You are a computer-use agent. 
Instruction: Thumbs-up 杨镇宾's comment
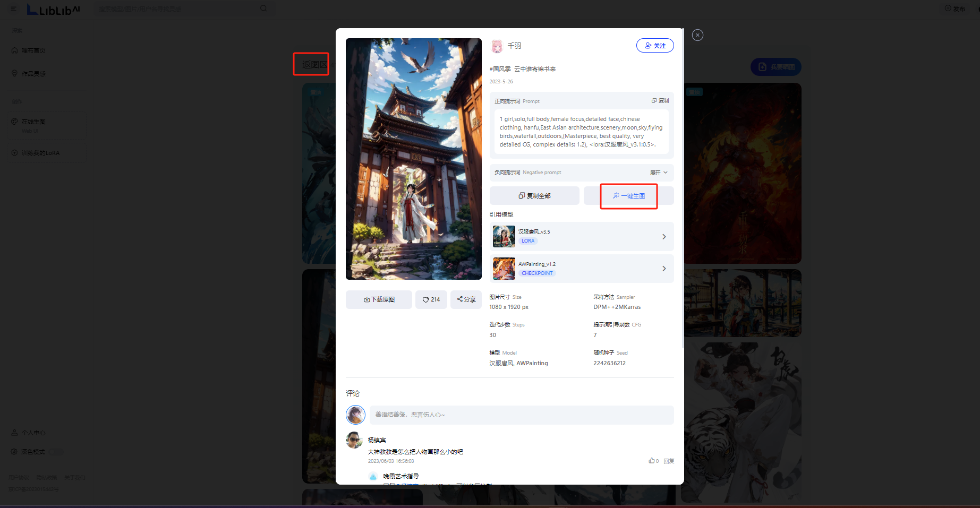pos(653,461)
